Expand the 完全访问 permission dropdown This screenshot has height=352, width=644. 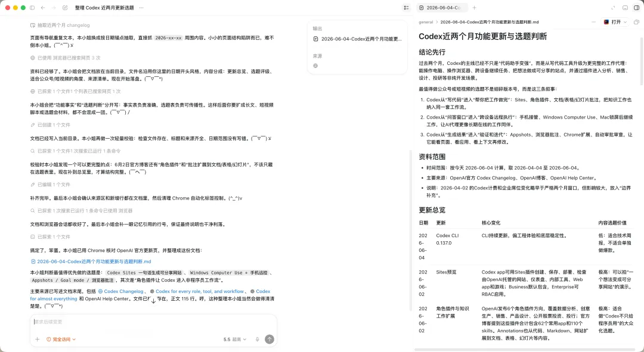pos(61,339)
